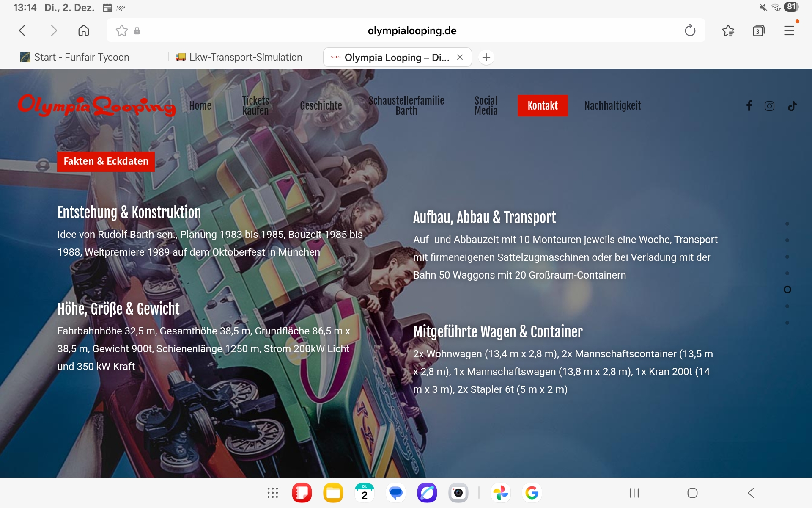This screenshot has width=812, height=508.
Task: Select the first page section dot
Action: 787,224
